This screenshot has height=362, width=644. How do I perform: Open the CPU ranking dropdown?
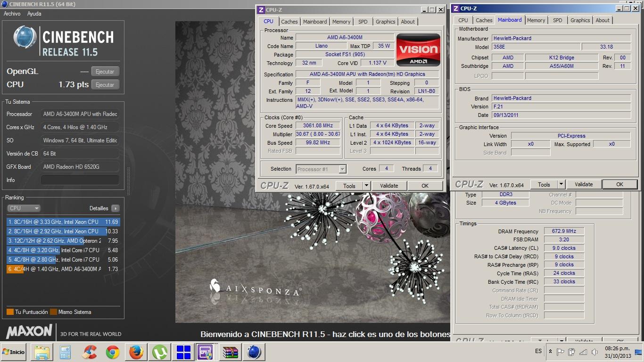24,208
